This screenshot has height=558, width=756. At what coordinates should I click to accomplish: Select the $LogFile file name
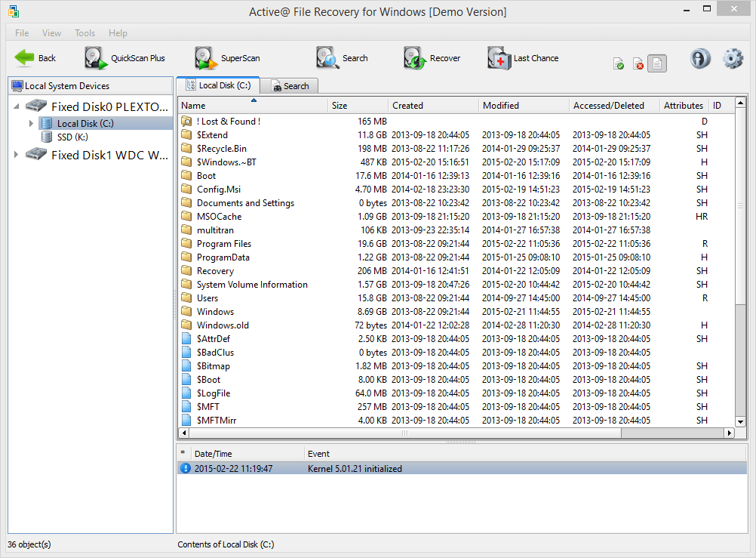pos(214,393)
